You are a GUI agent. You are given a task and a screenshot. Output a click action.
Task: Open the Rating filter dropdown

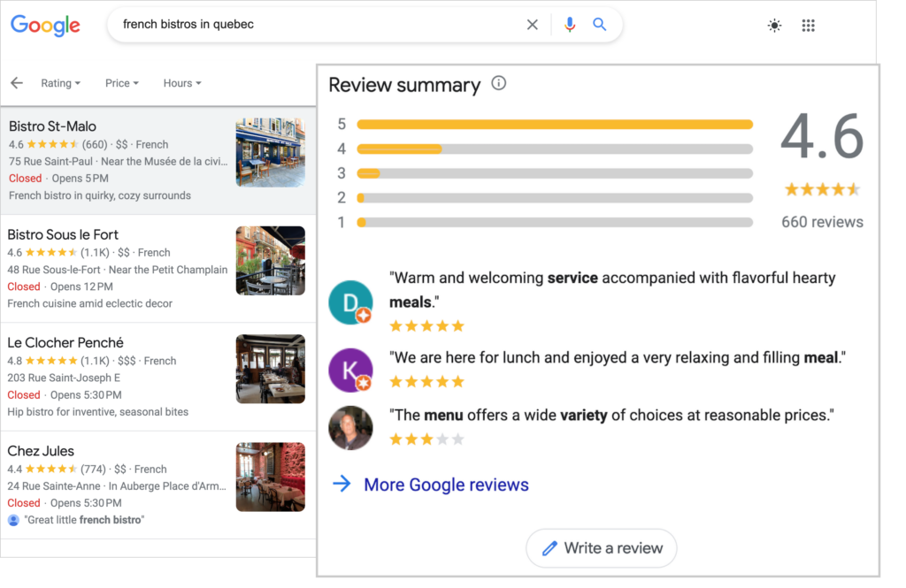point(61,83)
